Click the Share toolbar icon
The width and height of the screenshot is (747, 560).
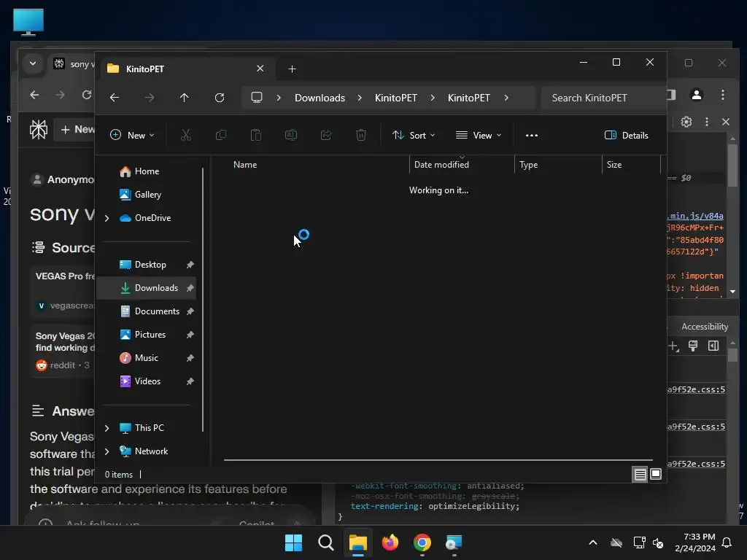tap(326, 135)
